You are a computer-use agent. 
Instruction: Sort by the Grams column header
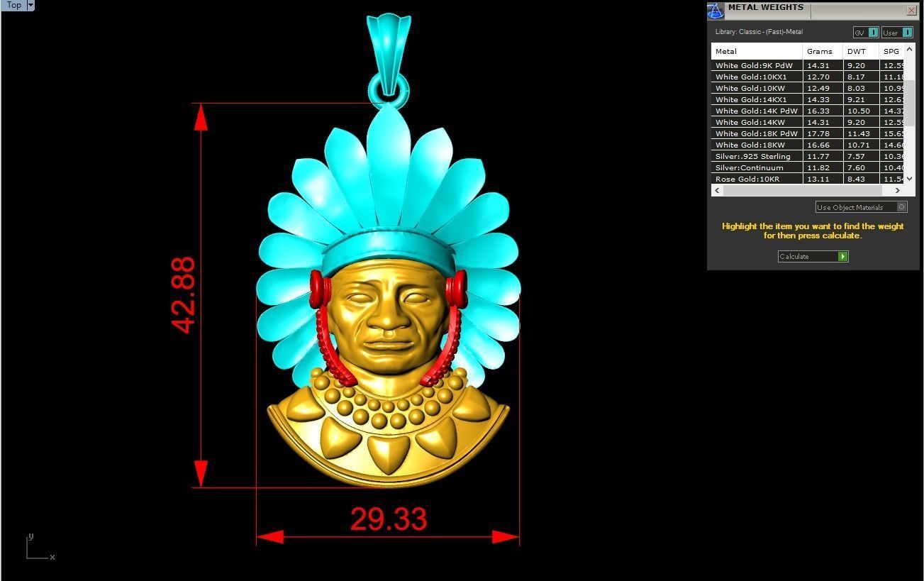pyautogui.click(x=823, y=51)
